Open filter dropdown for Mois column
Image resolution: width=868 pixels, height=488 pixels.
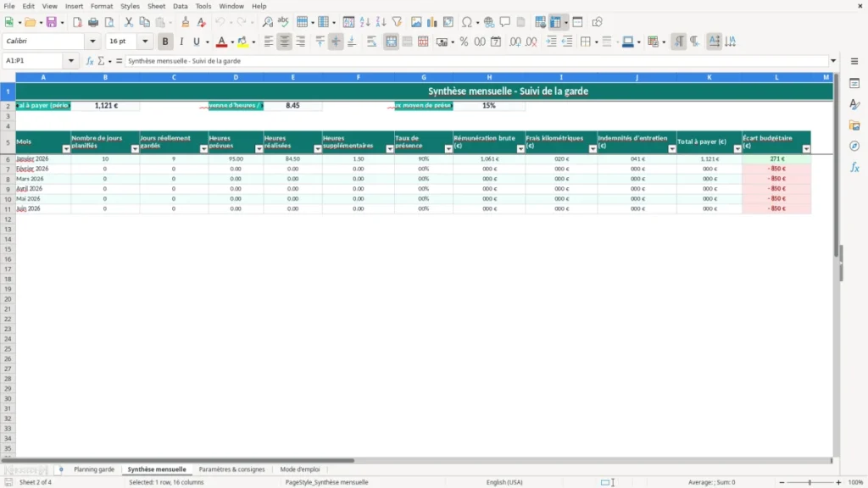point(66,149)
